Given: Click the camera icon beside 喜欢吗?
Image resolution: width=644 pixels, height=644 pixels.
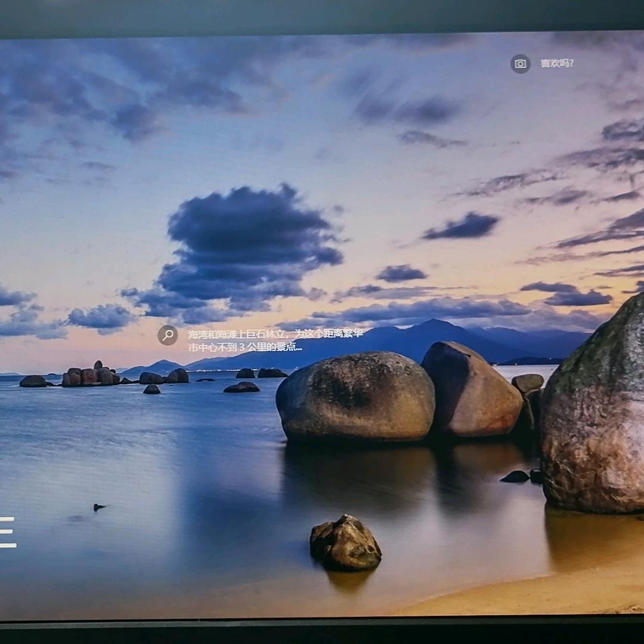Looking at the screenshot, I should pyautogui.click(x=520, y=64).
